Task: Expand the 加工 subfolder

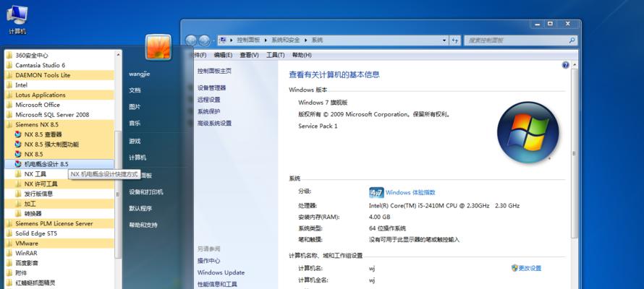Action: (59, 204)
